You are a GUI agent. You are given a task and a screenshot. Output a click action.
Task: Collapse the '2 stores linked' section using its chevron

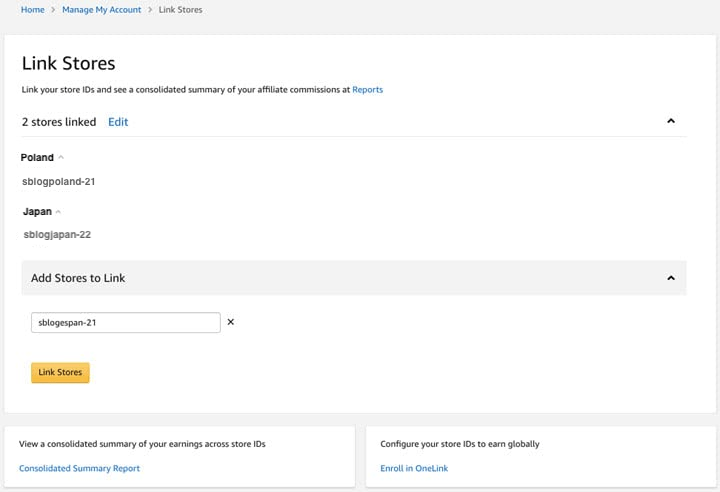point(671,121)
